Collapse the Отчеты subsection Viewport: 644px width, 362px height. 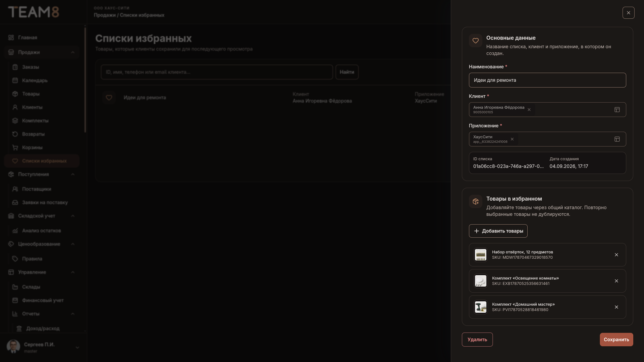73,314
